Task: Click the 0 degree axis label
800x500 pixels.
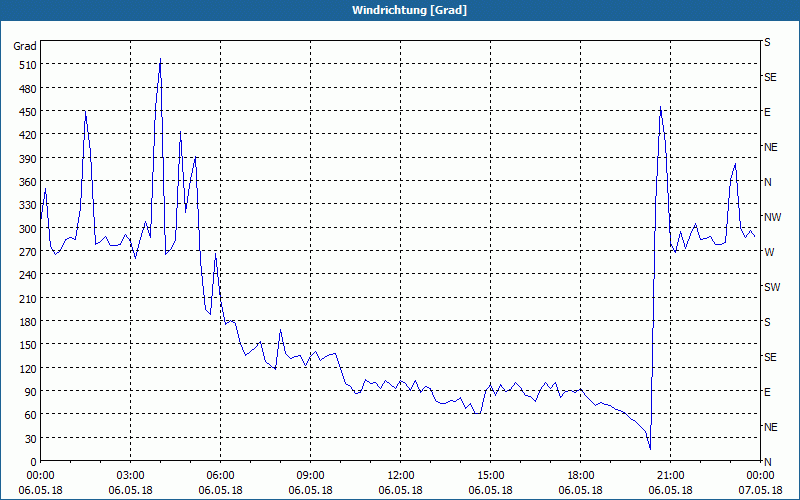Action: [x=34, y=462]
